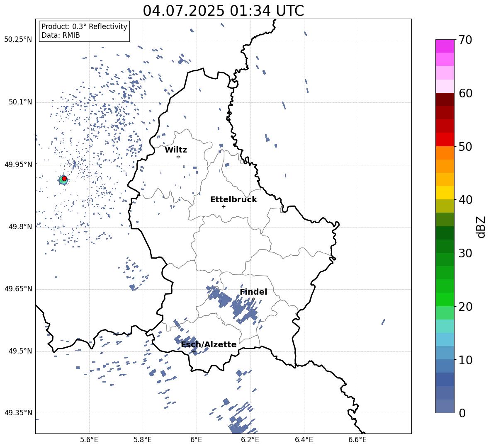
Task: Click the 49.5°N latitude label
Action: point(20,351)
